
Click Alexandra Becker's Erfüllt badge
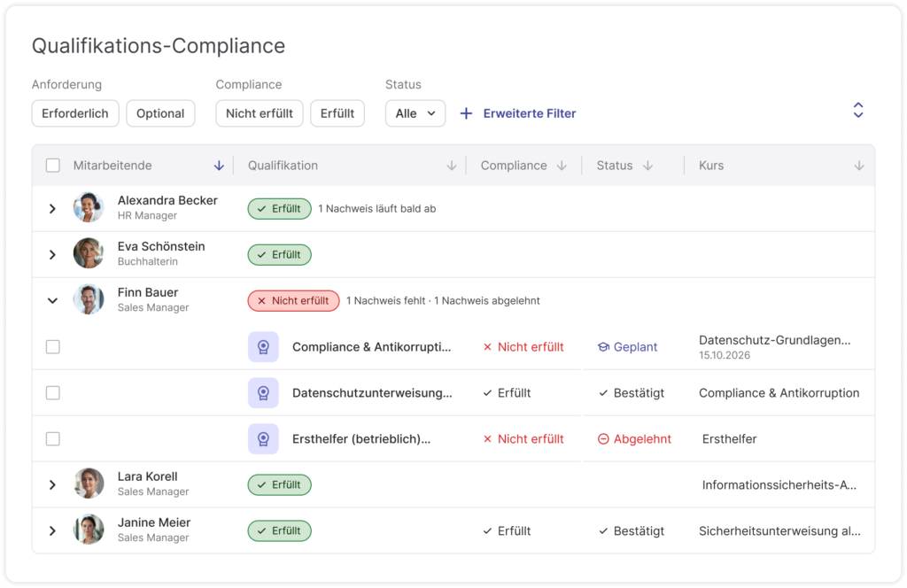pyautogui.click(x=279, y=209)
